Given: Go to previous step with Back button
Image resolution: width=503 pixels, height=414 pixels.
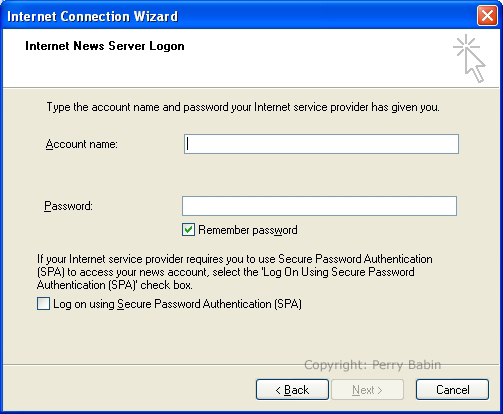Looking at the screenshot, I should coord(292,389).
